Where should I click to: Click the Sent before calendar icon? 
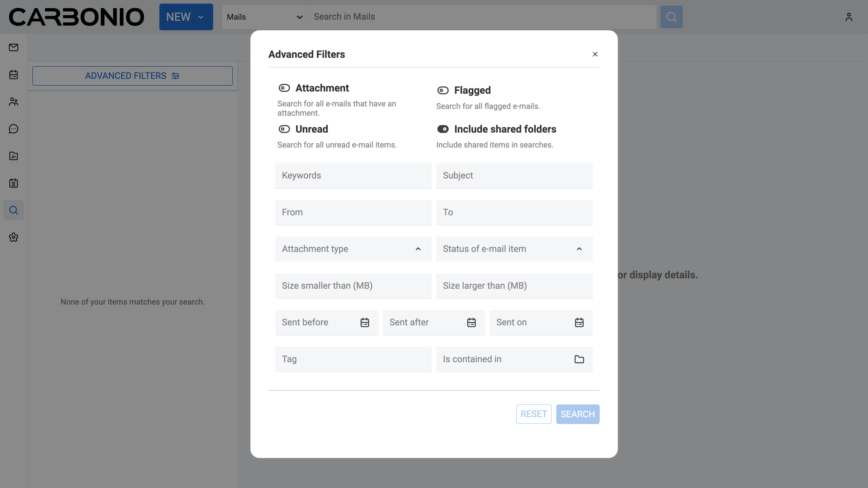pyautogui.click(x=365, y=323)
